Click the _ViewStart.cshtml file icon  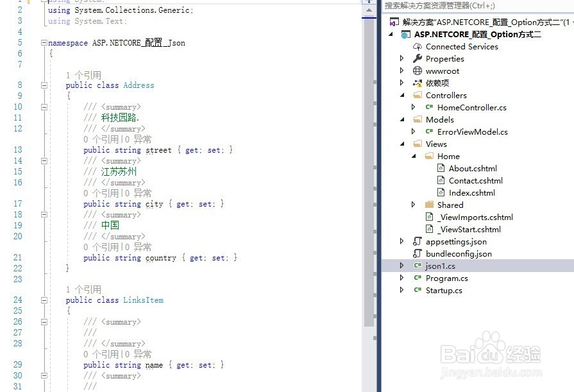[x=430, y=229]
